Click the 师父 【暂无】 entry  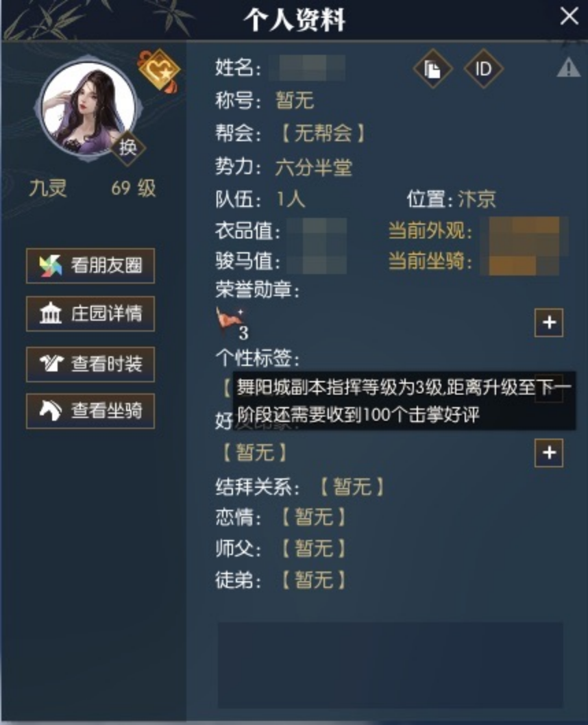pos(313,549)
